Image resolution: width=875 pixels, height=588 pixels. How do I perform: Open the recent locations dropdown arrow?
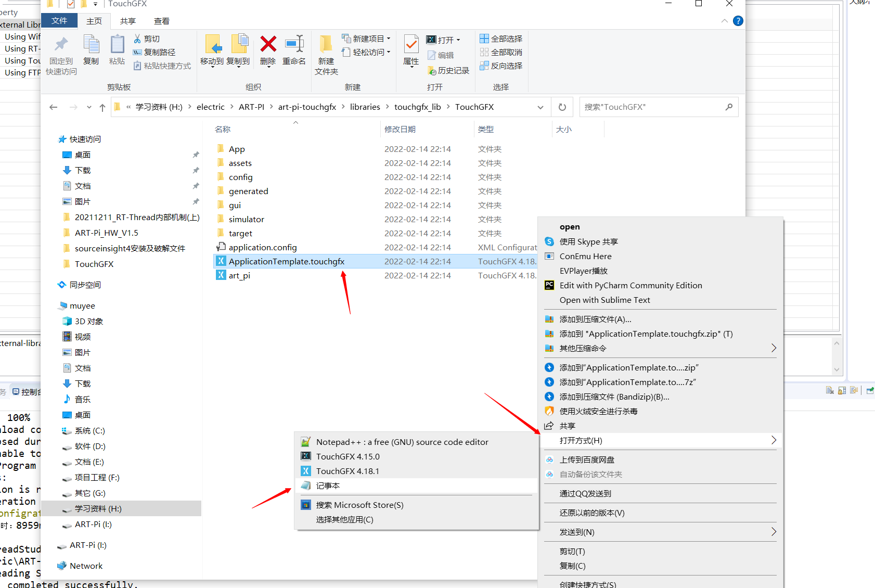click(89, 108)
